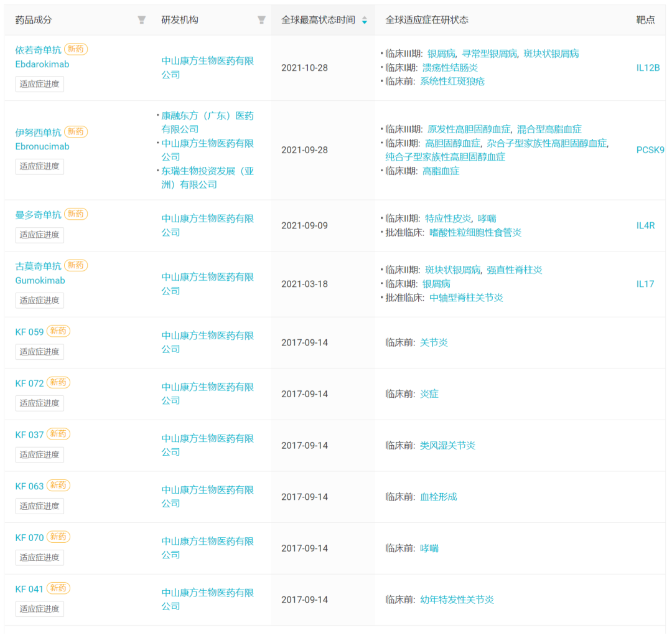Click the 新药 badge beside 古莫奇单抗
The height and width of the screenshot is (635, 672).
click(x=76, y=265)
